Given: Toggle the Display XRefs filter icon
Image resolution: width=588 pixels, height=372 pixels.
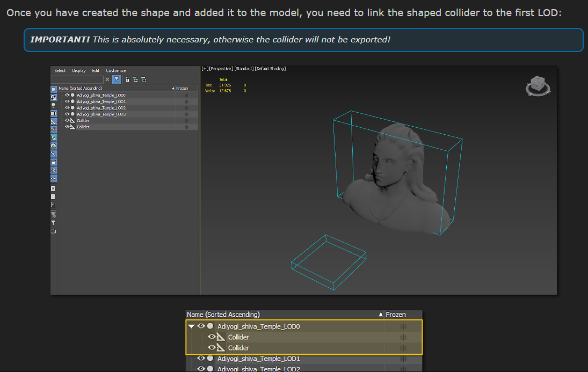Looking at the screenshot, I should [53, 146].
